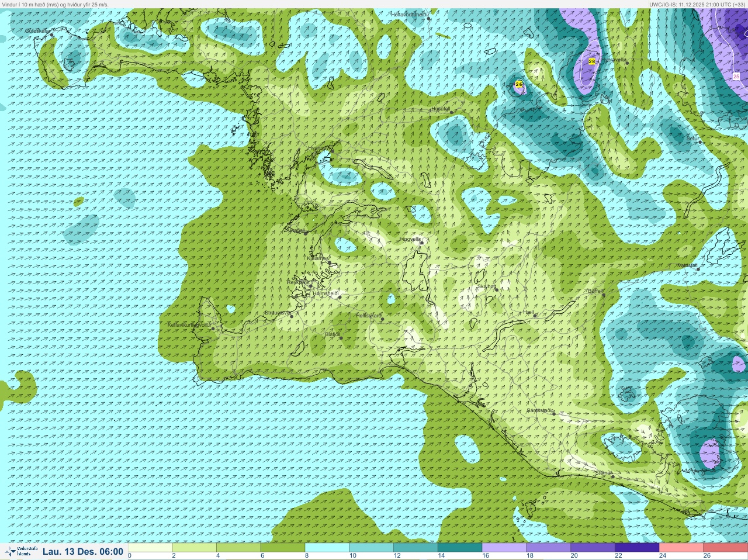Select the 0–2 m/s pale yellow legend swatch
The height and width of the screenshot is (560, 748).
click(150, 548)
